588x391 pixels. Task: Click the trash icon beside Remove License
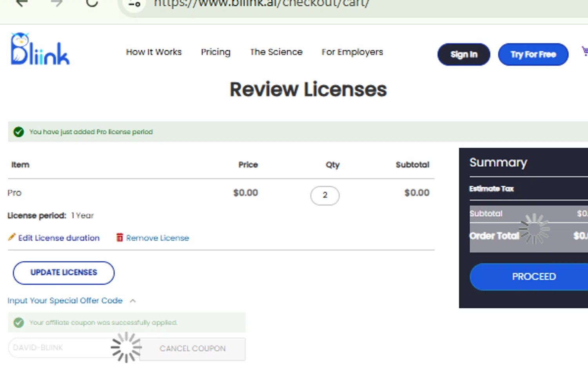(x=120, y=237)
